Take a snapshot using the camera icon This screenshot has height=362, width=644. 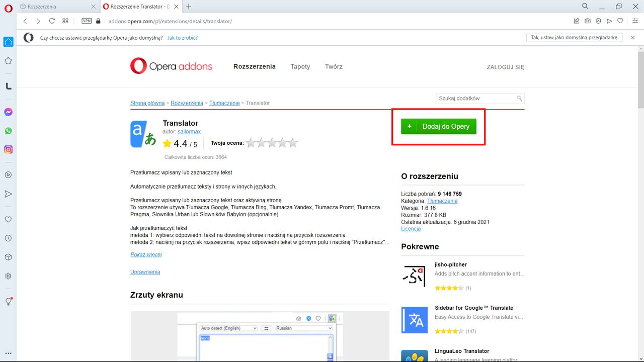[587, 21]
